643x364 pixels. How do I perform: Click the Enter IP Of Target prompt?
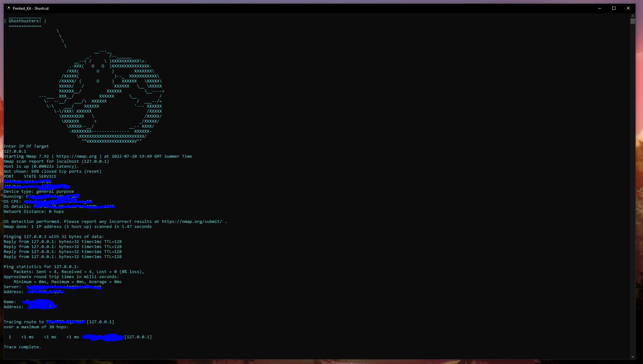(x=26, y=146)
